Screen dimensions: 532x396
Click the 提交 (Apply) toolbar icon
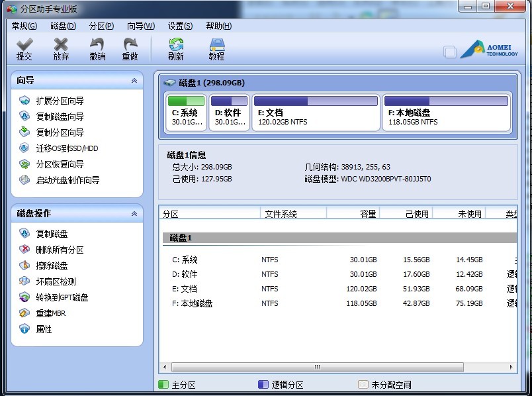24,49
